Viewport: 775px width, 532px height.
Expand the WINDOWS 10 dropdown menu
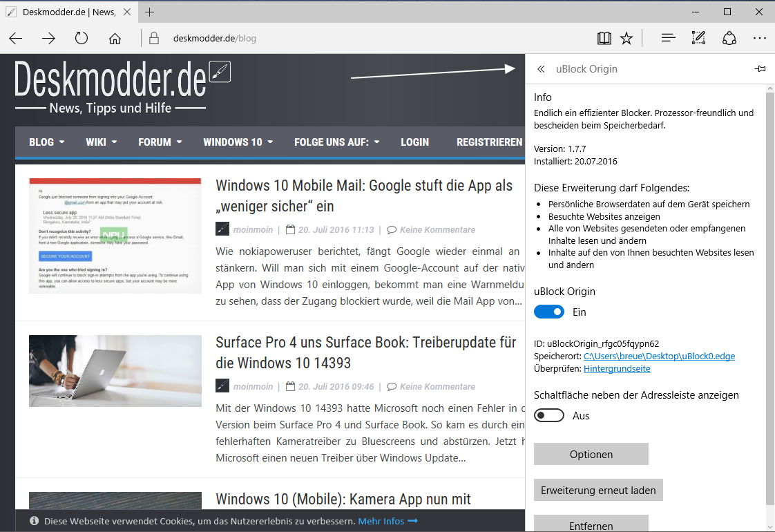[238, 142]
